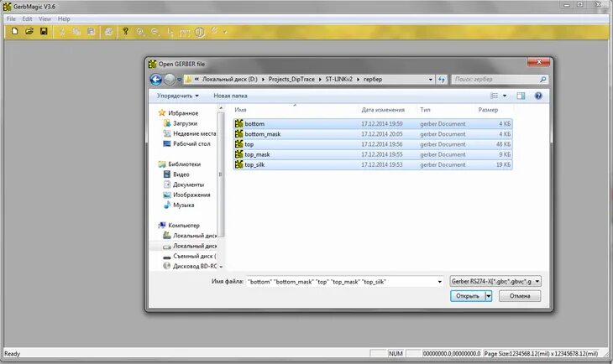Click the Отмена button
613x364 pixels.
tap(520, 296)
